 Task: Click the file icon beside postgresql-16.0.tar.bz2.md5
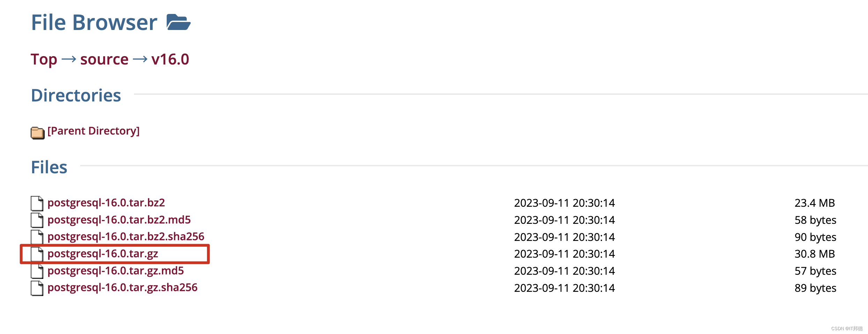click(36, 220)
